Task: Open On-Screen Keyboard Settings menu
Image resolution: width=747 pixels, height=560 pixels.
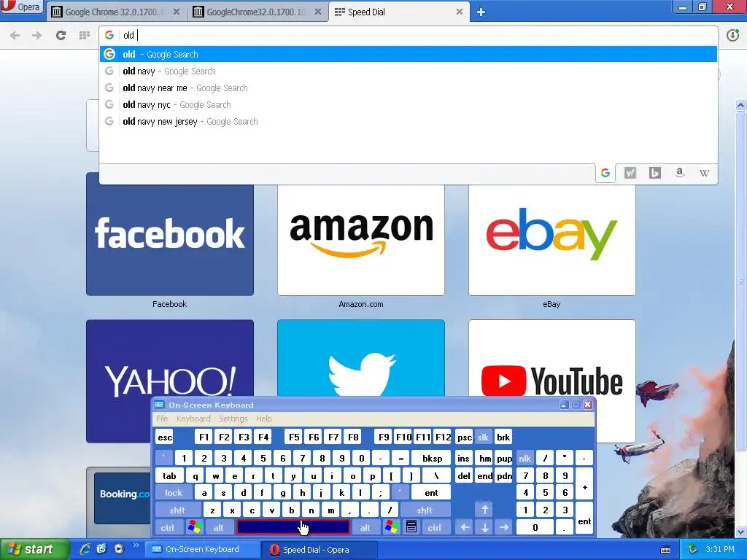Action: tap(233, 419)
